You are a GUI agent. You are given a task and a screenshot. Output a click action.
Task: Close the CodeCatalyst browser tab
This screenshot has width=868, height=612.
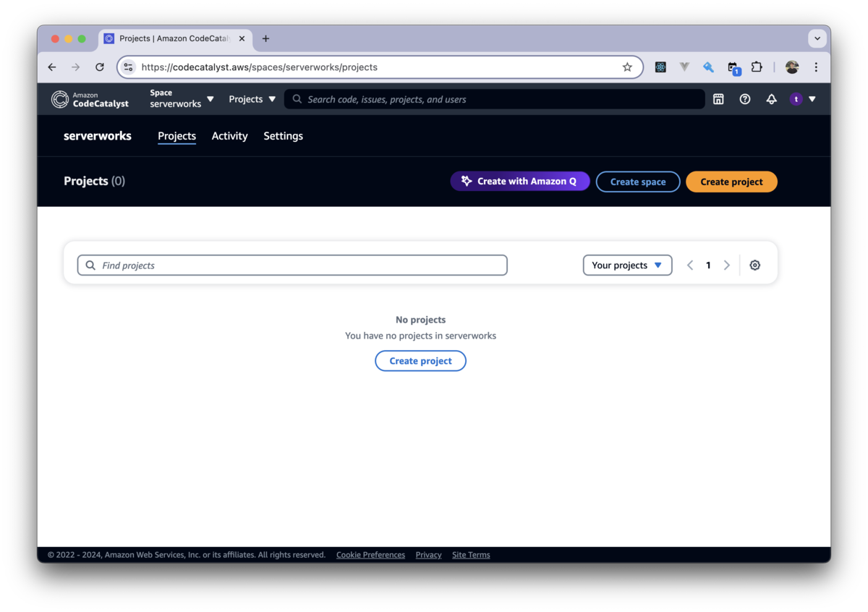pyautogui.click(x=242, y=38)
